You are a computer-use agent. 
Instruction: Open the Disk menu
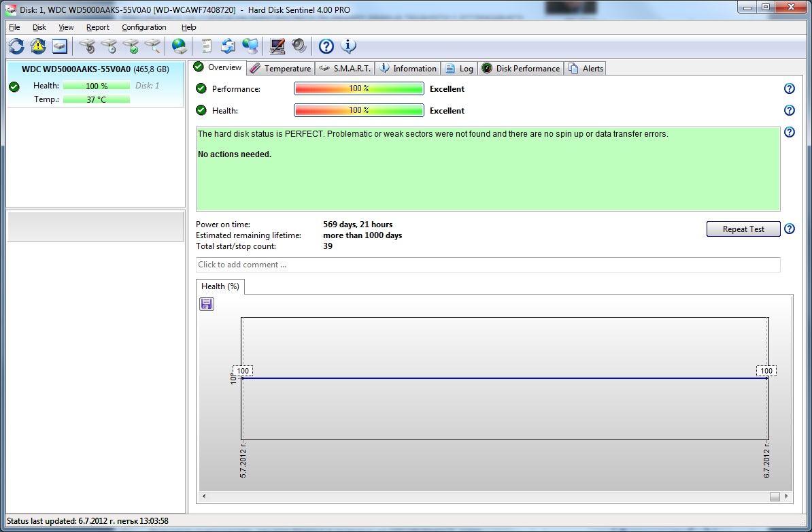point(39,27)
